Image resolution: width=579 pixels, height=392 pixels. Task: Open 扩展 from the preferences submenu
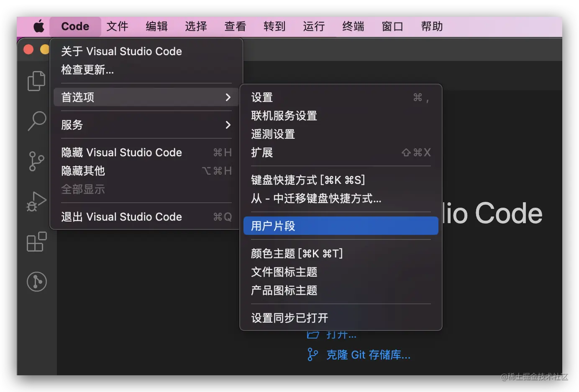tap(341, 153)
